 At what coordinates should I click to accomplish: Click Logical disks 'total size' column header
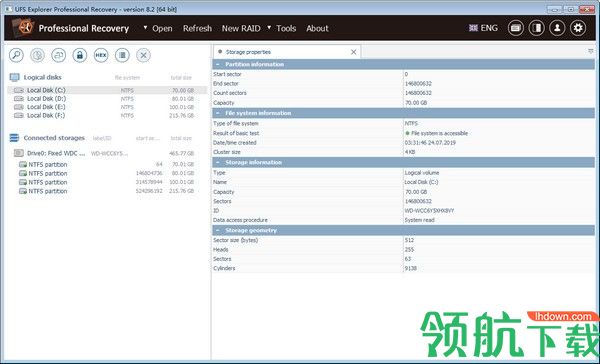pyautogui.click(x=181, y=78)
